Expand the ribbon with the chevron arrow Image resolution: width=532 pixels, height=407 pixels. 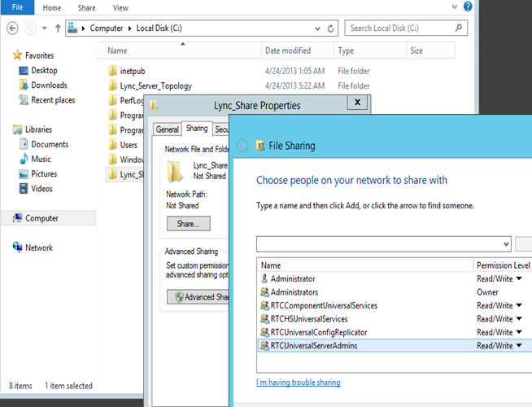coord(454,7)
